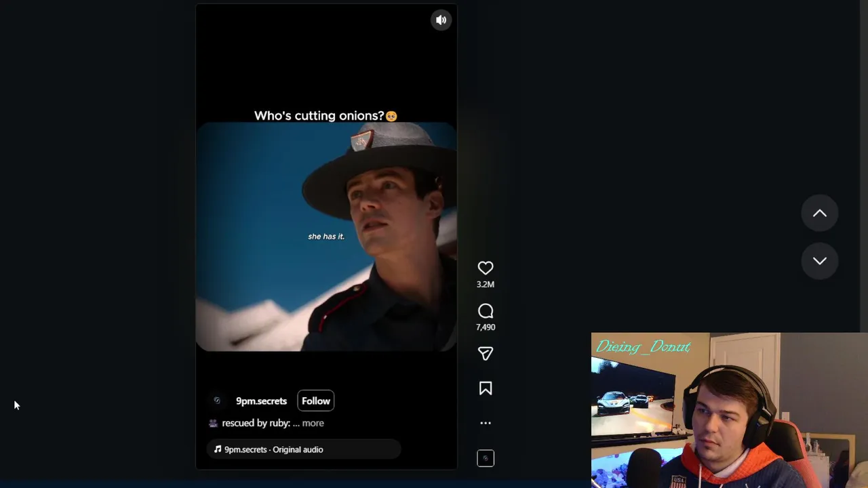Mute the reel audio with speaker icon
Image resolution: width=868 pixels, height=488 pixels.
pyautogui.click(x=441, y=20)
